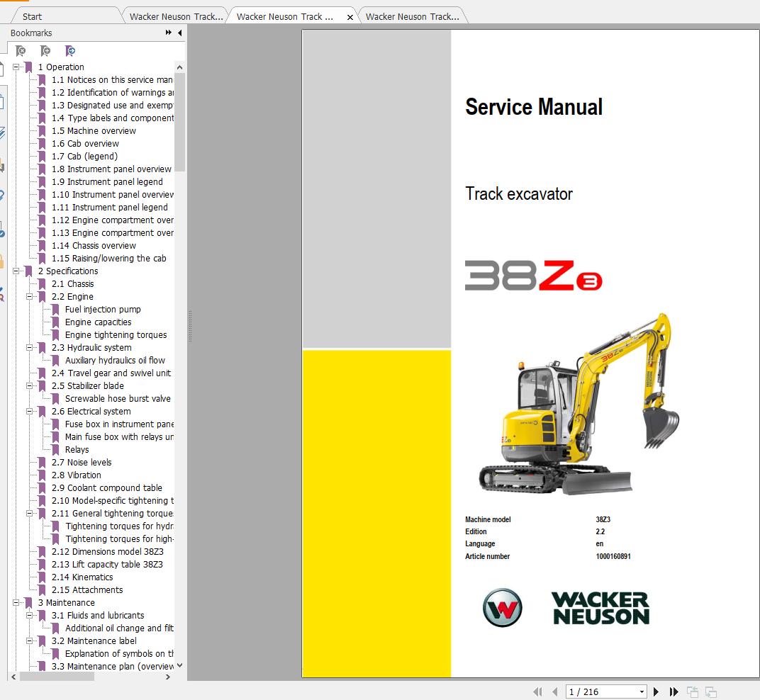Open bookmark 2.14 Kinematics

coord(82,577)
